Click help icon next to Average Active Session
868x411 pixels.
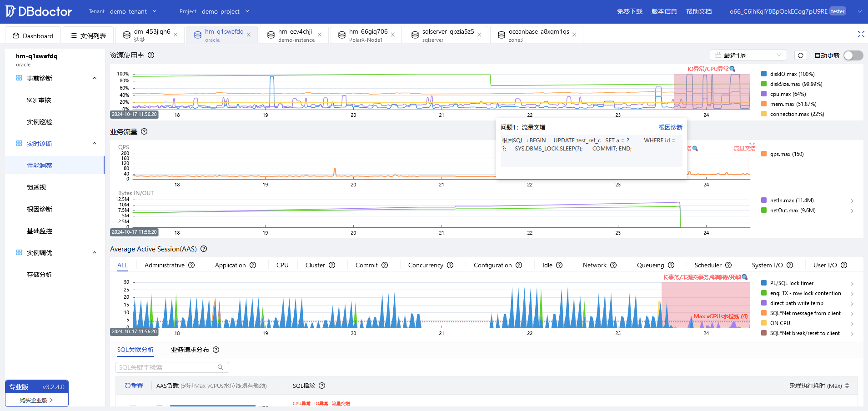(204, 249)
